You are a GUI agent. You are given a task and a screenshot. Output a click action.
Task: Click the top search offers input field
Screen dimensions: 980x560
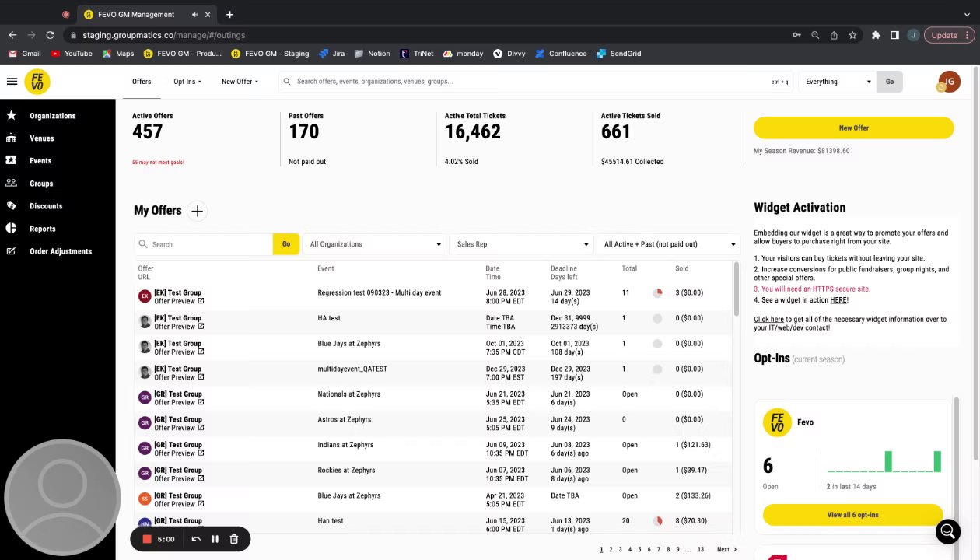(x=535, y=82)
